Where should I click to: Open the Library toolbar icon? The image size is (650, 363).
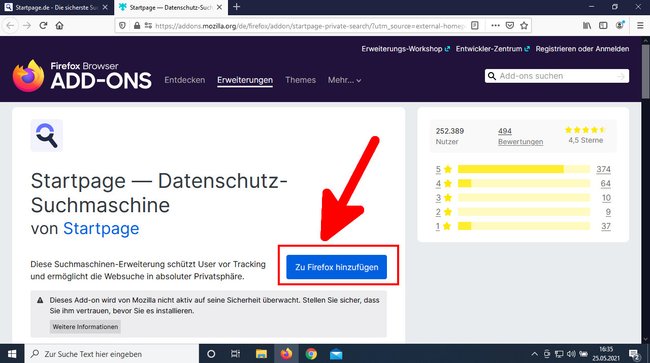coord(587,26)
